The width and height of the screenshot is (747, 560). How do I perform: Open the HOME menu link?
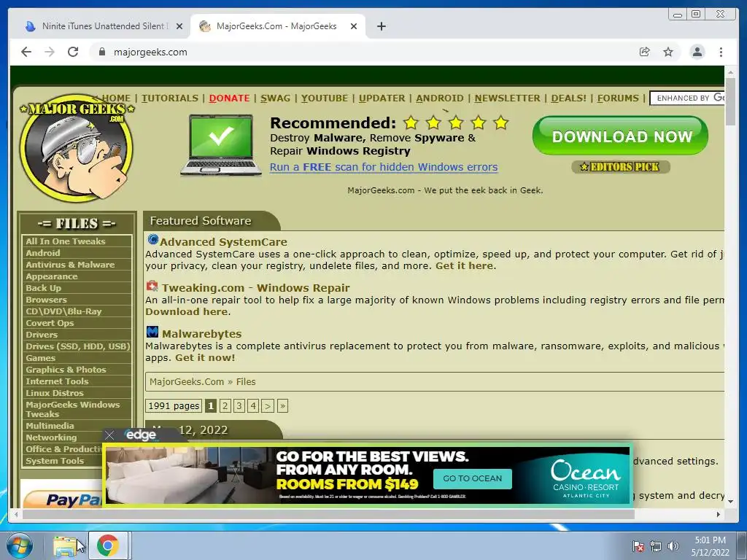[x=116, y=98]
